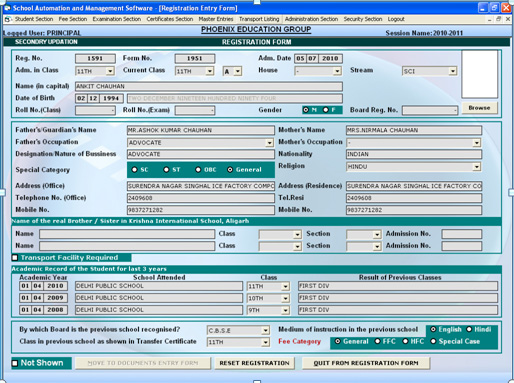Image resolution: width=514 pixels, height=383 pixels.
Task: Open the Father's Occupation dropdown
Action: pyautogui.click(x=269, y=143)
